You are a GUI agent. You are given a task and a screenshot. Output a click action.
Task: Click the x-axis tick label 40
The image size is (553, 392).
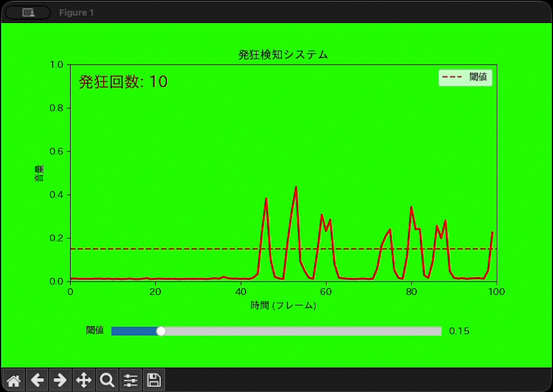coord(241,292)
